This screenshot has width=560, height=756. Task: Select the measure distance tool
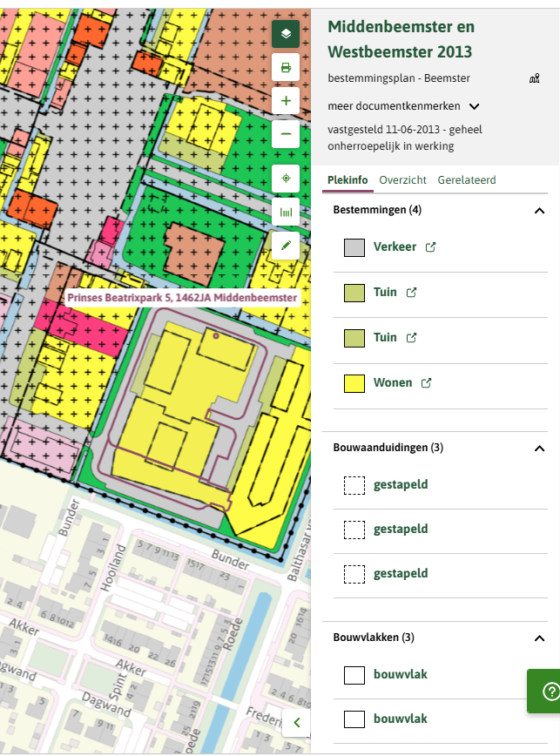tap(286, 213)
